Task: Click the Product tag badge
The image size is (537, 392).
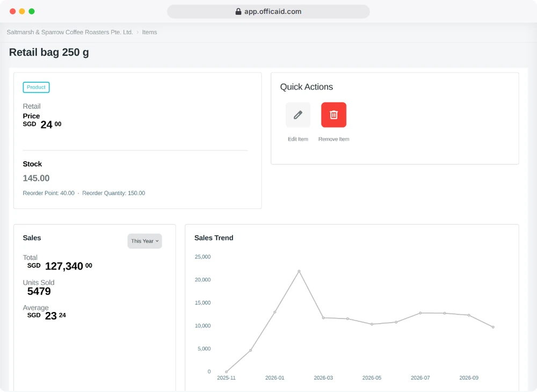Action: click(x=37, y=88)
